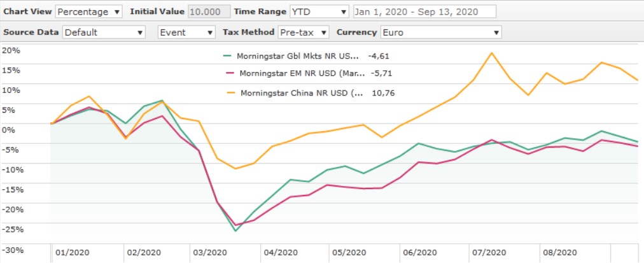Select the Morningstar Gbl Mkts legend label
Screen dimensions: 644x263
point(298,55)
